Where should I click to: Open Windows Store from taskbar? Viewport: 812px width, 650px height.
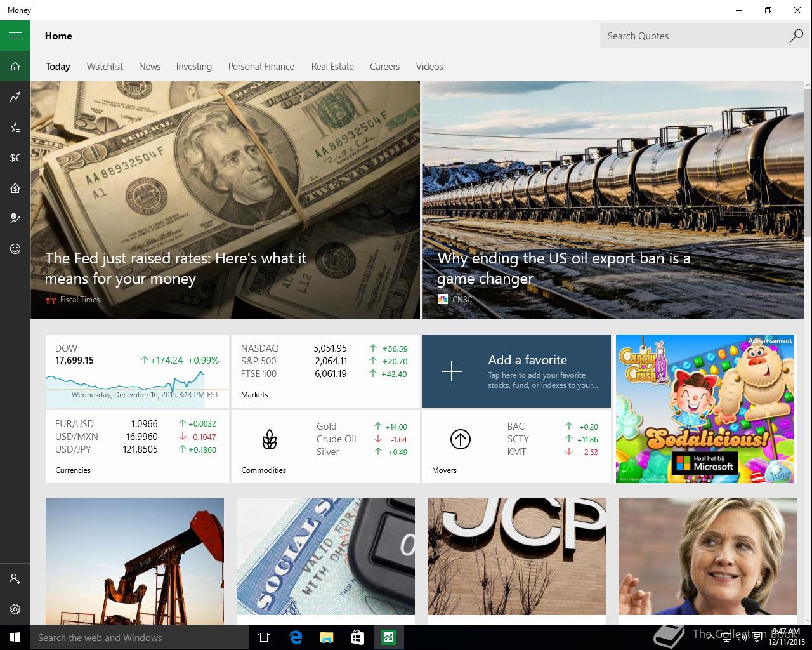[x=357, y=637]
